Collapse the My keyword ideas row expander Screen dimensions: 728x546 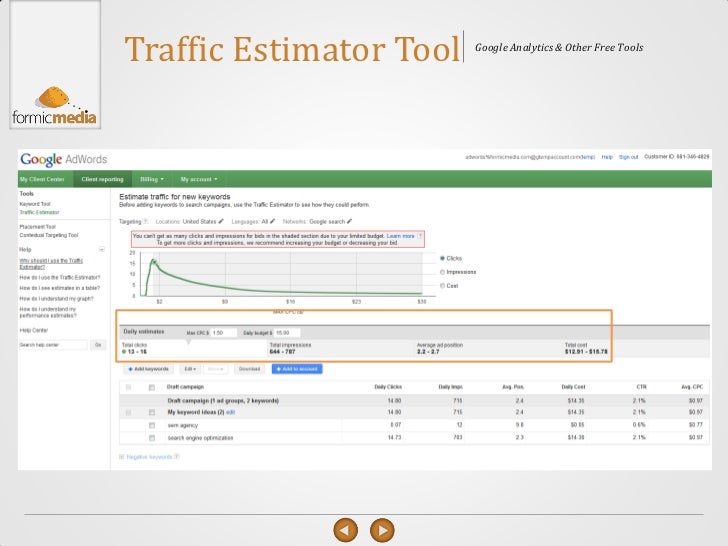[x=128, y=412]
